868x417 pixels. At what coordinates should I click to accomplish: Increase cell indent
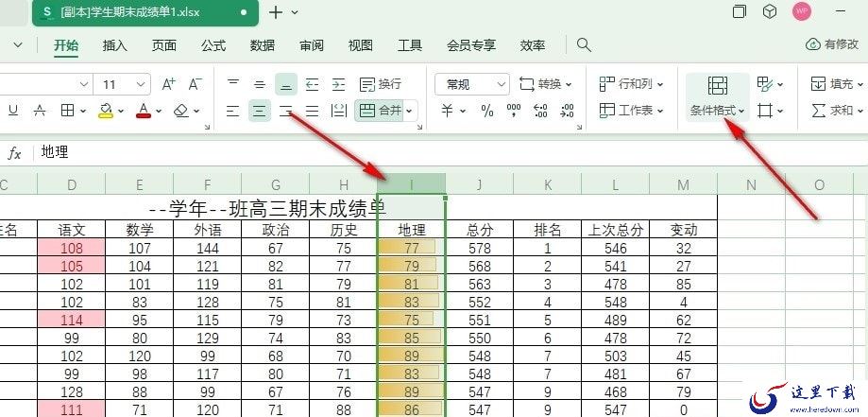pos(338,84)
